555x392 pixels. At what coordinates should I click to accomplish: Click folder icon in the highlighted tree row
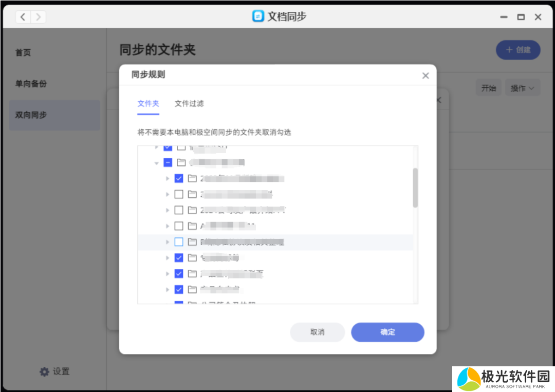[193, 242]
